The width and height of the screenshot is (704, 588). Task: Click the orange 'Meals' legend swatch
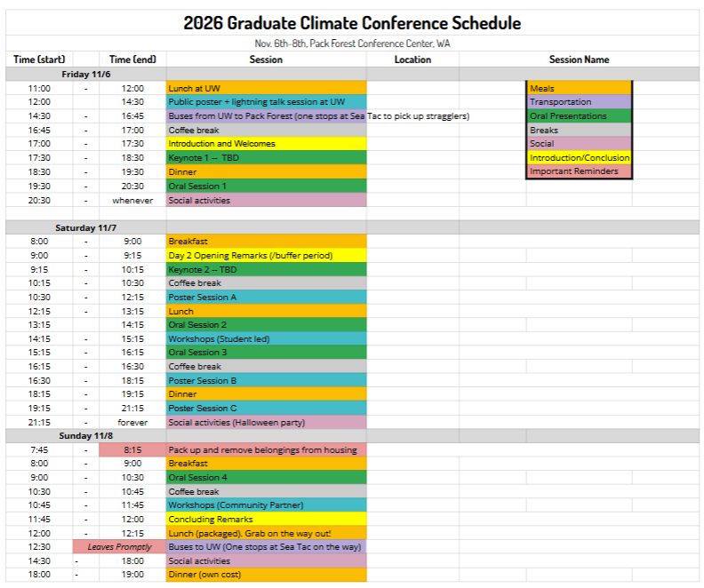pyautogui.click(x=579, y=88)
